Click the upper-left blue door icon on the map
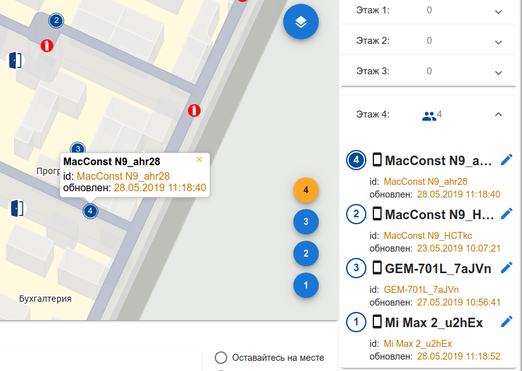The image size is (522, 371). (15, 60)
